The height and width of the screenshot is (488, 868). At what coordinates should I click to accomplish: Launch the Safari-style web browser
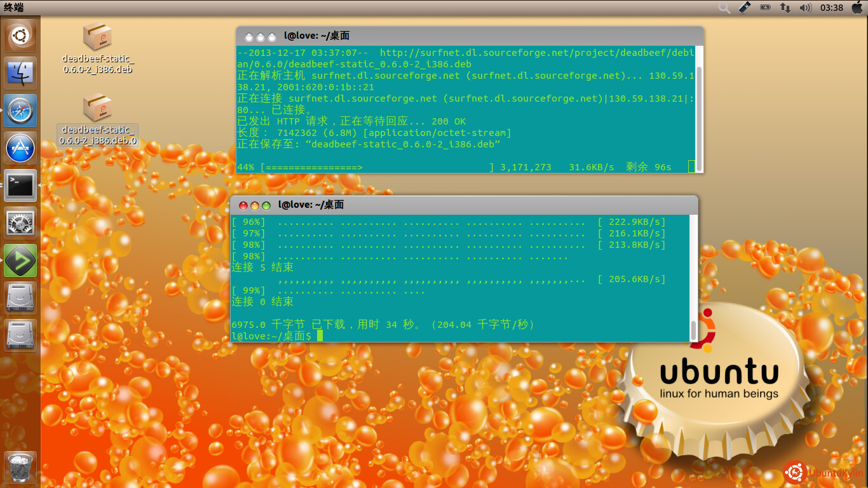tap(20, 111)
